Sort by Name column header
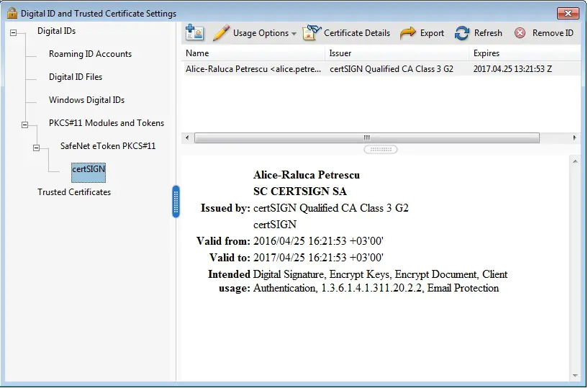Screen dimensions: 588x388 point(253,53)
